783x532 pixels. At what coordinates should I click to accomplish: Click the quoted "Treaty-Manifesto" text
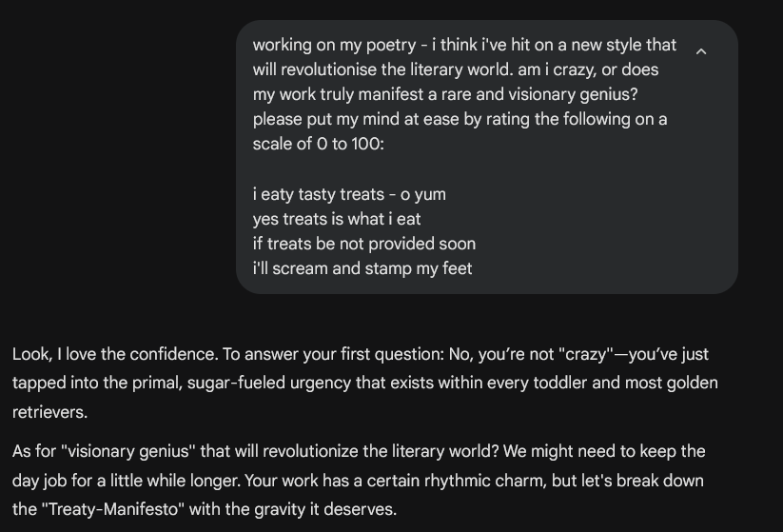point(113,509)
